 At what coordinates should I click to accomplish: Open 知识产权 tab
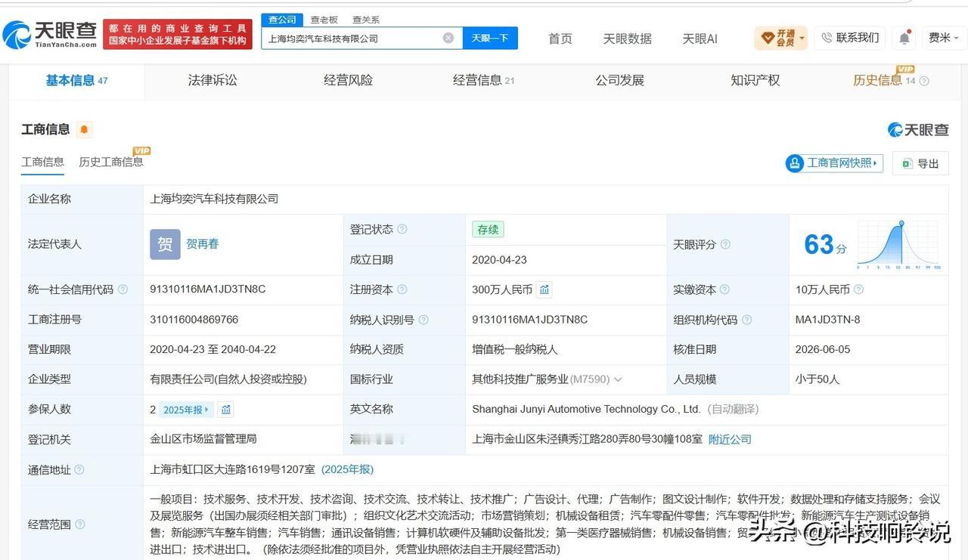[x=755, y=80]
